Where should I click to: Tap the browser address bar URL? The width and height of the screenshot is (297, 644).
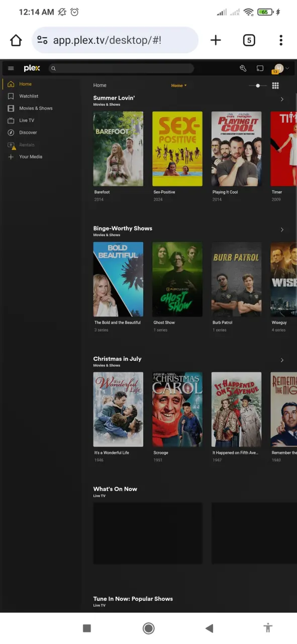(107, 40)
